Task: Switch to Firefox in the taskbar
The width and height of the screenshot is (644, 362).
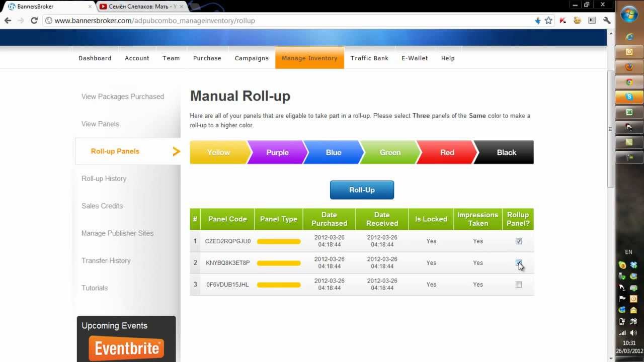Action: tap(629, 67)
